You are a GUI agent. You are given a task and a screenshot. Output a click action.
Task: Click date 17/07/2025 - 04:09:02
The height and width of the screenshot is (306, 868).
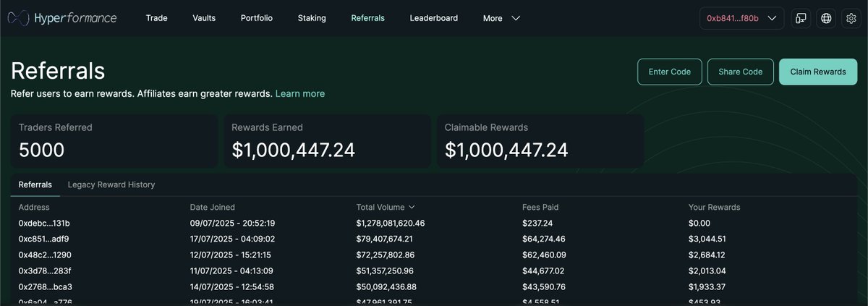click(232, 239)
